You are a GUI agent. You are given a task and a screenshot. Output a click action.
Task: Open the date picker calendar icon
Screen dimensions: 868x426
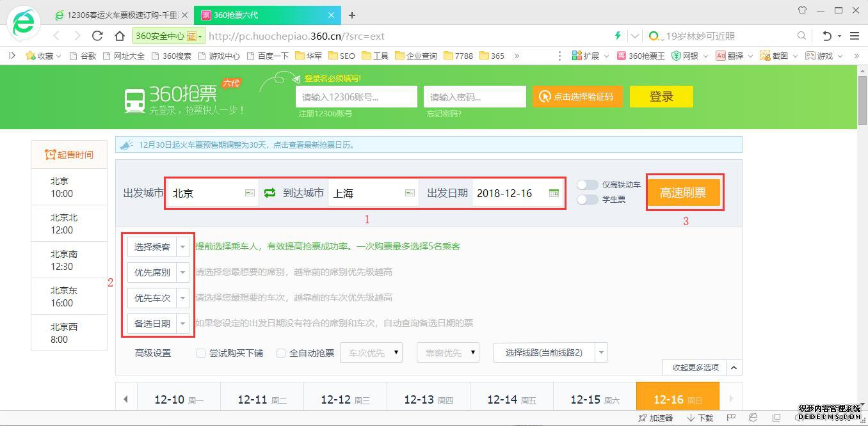pos(554,193)
